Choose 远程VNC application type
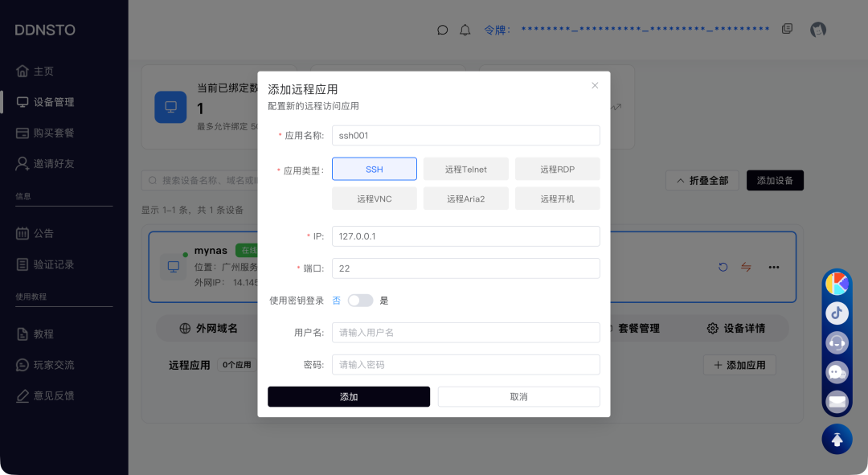 [375, 199]
